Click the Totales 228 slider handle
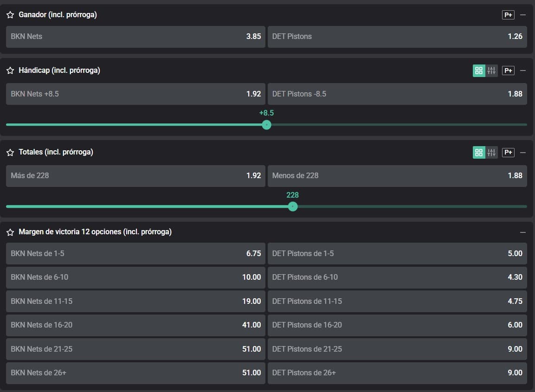This screenshot has width=535, height=392. 293,206
